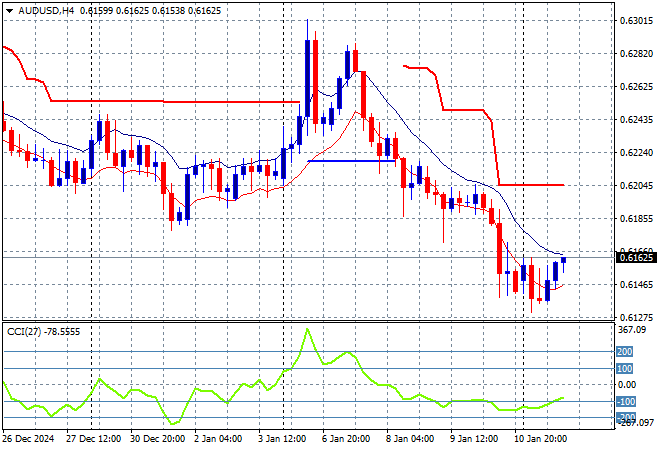The width and height of the screenshot is (660, 450).
Task: Click the CCI -100 level marker
Action: pyautogui.click(x=626, y=402)
